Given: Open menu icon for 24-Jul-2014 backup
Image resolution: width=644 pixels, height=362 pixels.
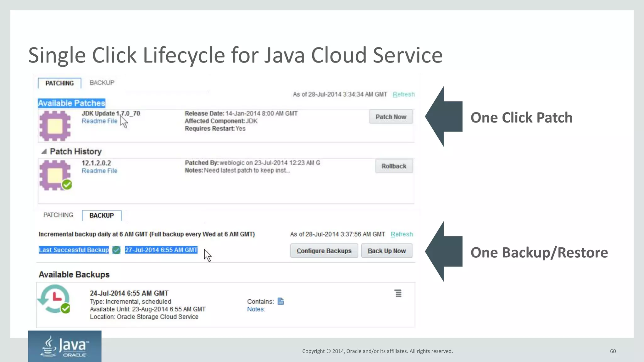Looking at the screenshot, I should pyautogui.click(x=398, y=293).
